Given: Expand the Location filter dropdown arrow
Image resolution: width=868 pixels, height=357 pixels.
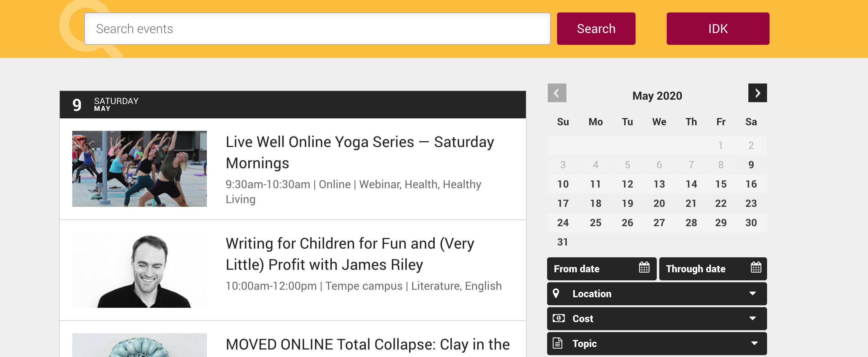Looking at the screenshot, I should [x=752, y=293].
